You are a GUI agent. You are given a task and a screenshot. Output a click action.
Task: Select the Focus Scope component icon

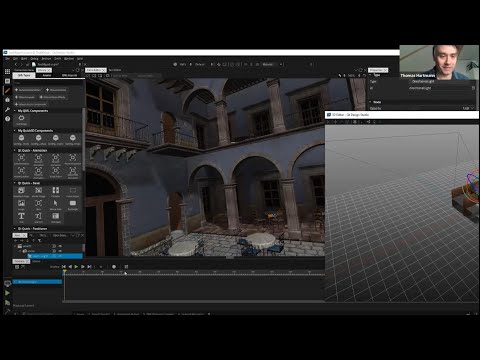tap(73, 191)
